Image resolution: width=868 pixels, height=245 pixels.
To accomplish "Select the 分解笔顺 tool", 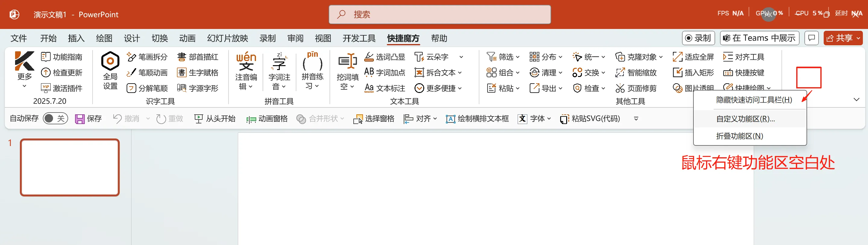I will pos(147,88).
